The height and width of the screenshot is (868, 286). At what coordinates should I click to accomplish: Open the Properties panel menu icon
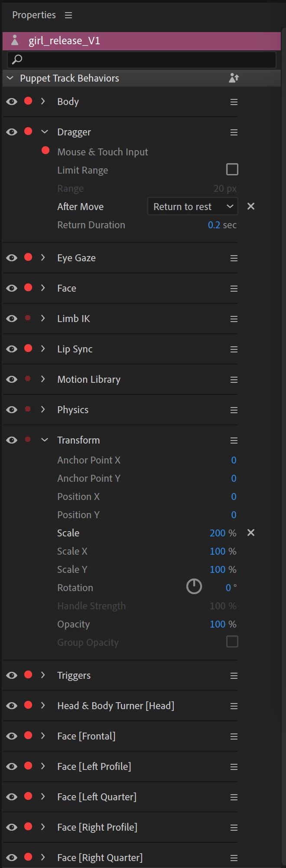point(68,15)
